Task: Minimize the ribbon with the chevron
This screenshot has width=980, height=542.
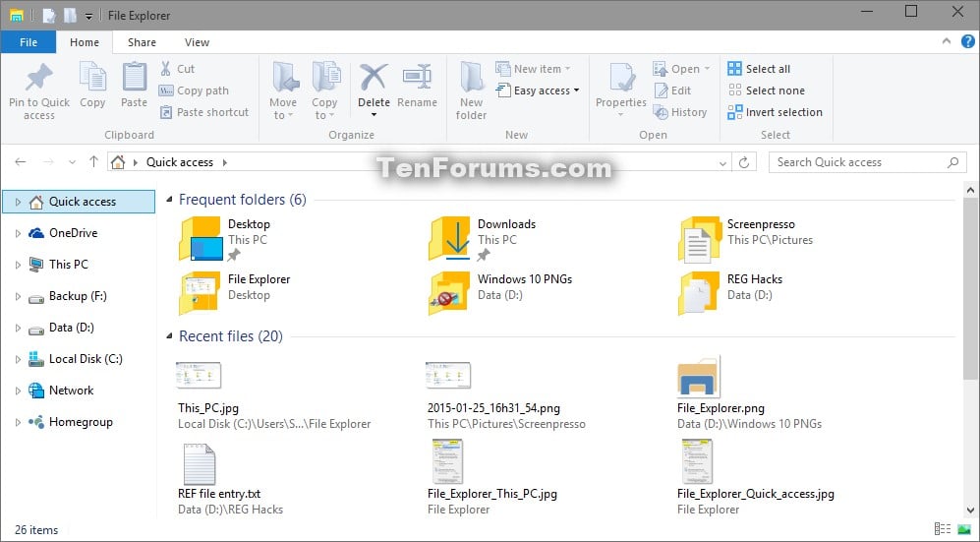Action: [947, 41]
